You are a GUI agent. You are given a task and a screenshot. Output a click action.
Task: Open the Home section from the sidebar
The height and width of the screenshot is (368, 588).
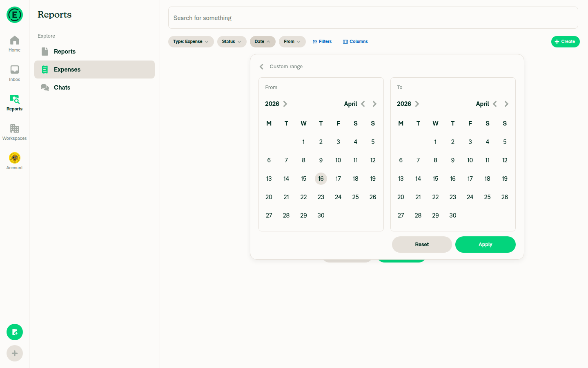point(14,43)
